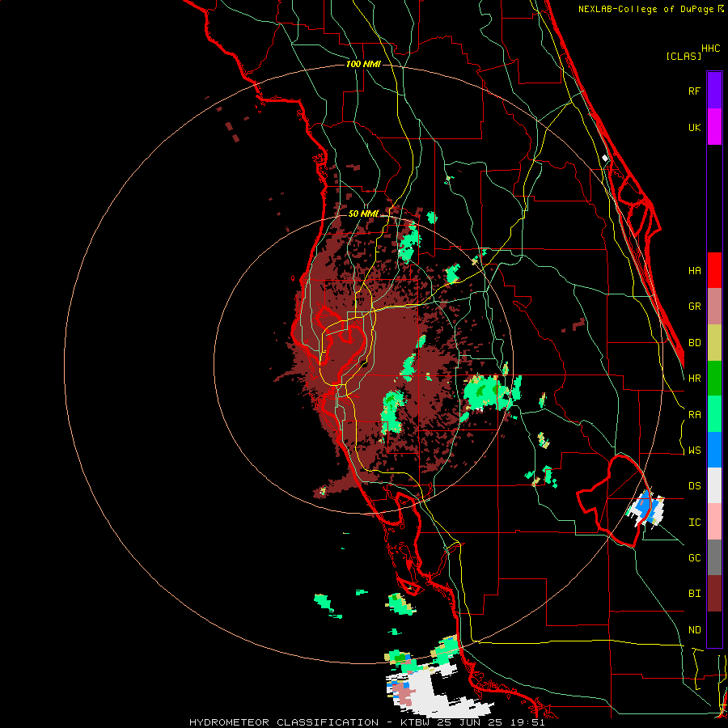This screenshot has height=728, width=728.
Task: Click the HA legend label
Action: click(694, 270)
